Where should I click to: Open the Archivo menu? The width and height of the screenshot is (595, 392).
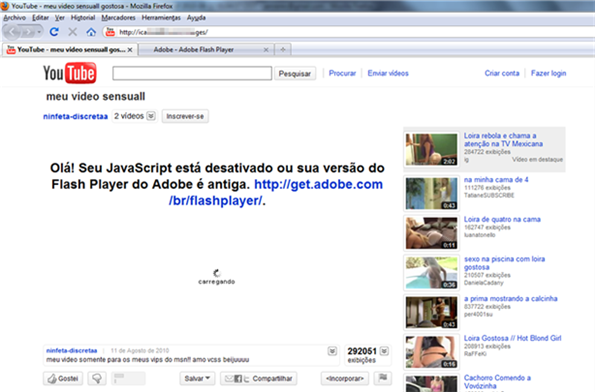[x=14, y=17]
